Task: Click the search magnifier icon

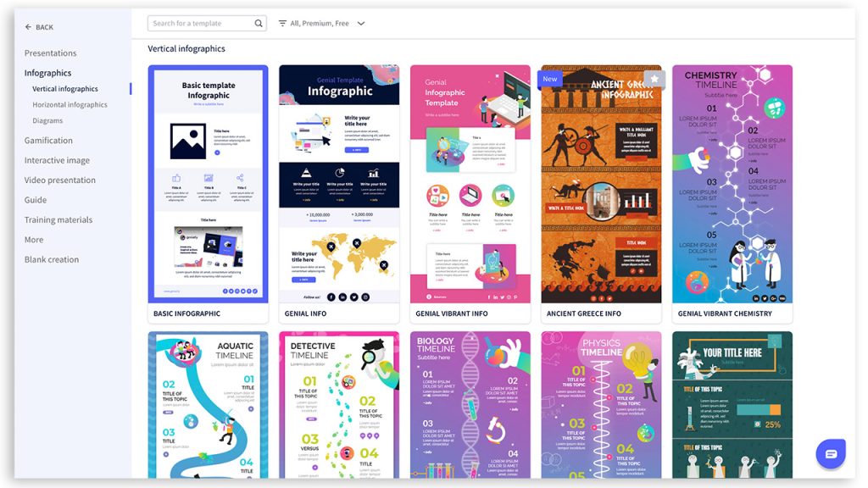Action: pyautogui.click(x=259, y=23)
